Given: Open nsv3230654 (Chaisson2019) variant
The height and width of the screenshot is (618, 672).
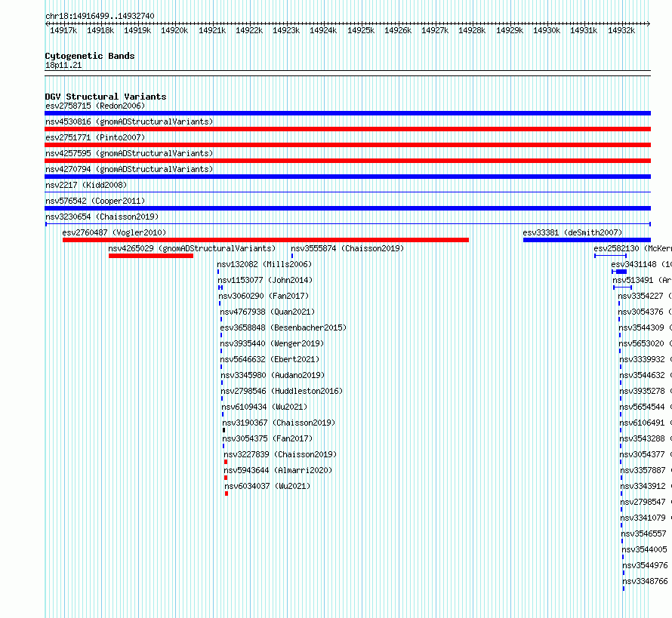Looking at the screenshot, I should 102,217.
